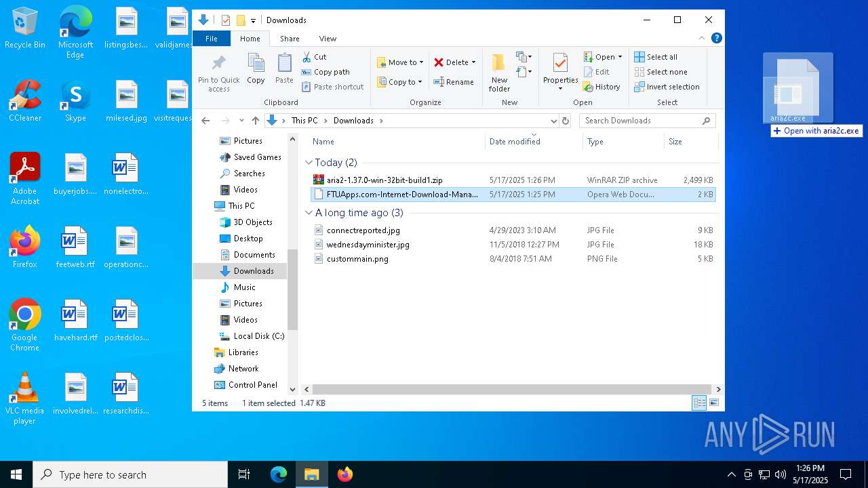Refresh the Downloads folder
The width and height of the screenshot is (868, 488).
tap(566, 121)
